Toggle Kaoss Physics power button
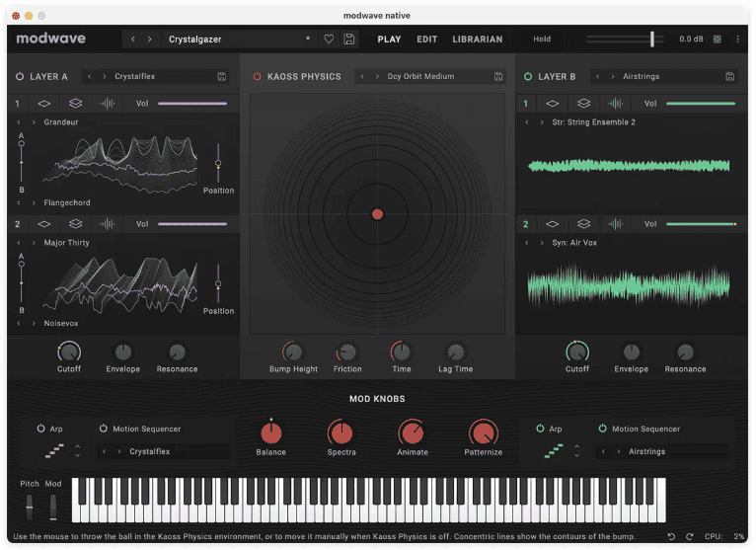This screenshot has height=550, width=756. [257, 76]
